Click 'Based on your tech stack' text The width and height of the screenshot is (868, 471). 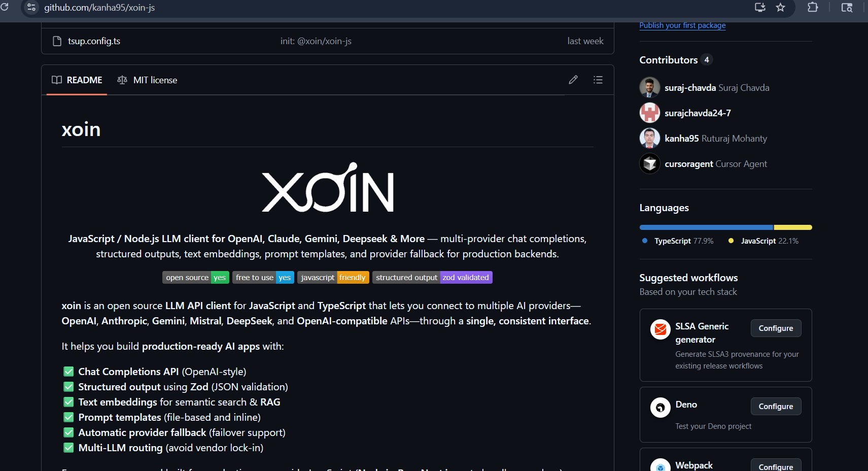coord(688,292)
